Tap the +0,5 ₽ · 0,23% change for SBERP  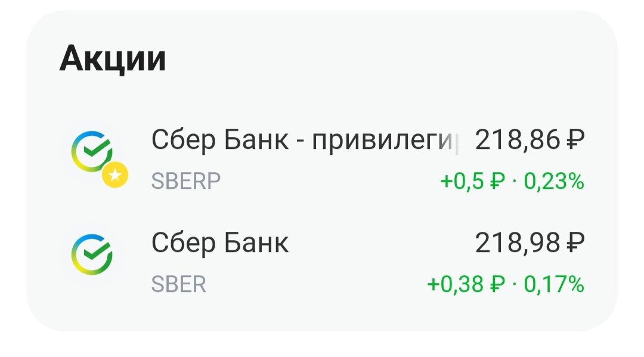click(511, 179)
